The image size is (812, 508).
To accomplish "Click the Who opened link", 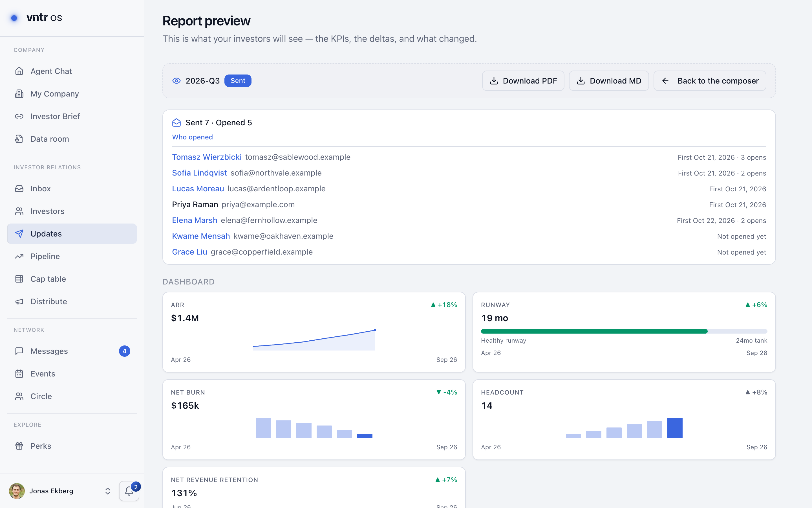I will pos(192,137).
